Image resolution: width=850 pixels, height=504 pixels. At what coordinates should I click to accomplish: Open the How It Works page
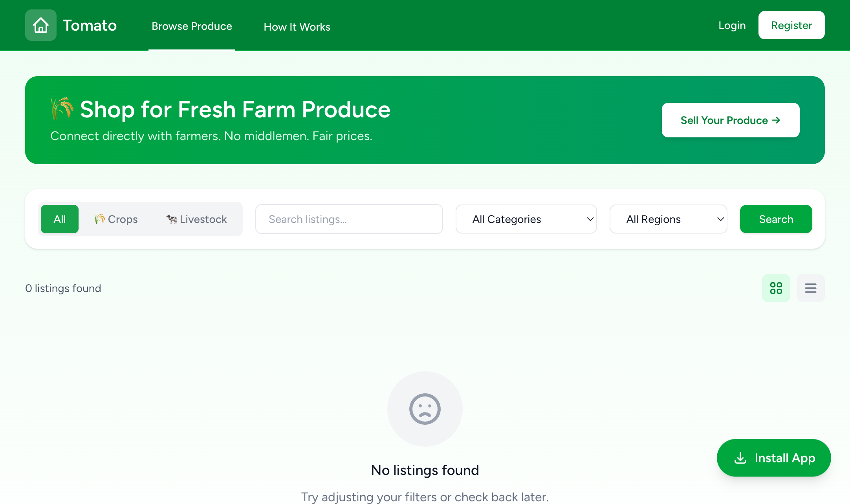(297, 27)
